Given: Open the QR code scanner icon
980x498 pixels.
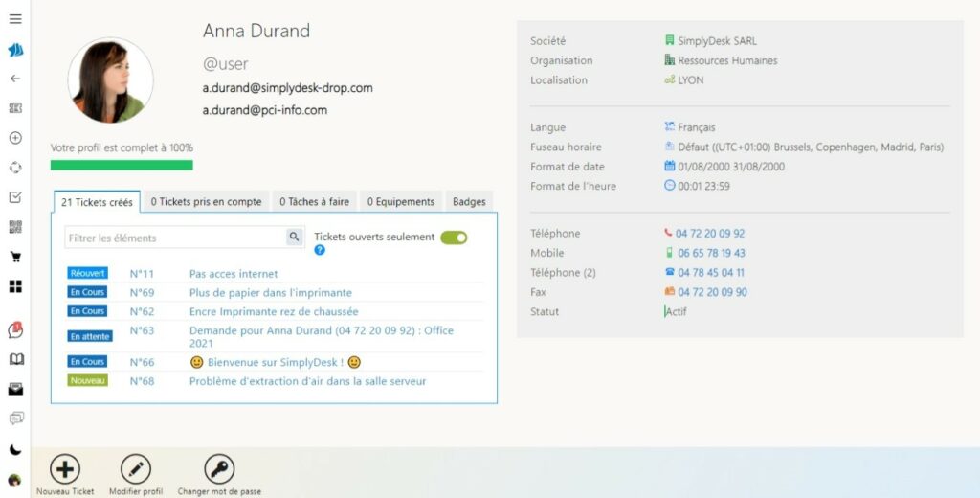Looking at the screenshot, I should tap(15, 227).
